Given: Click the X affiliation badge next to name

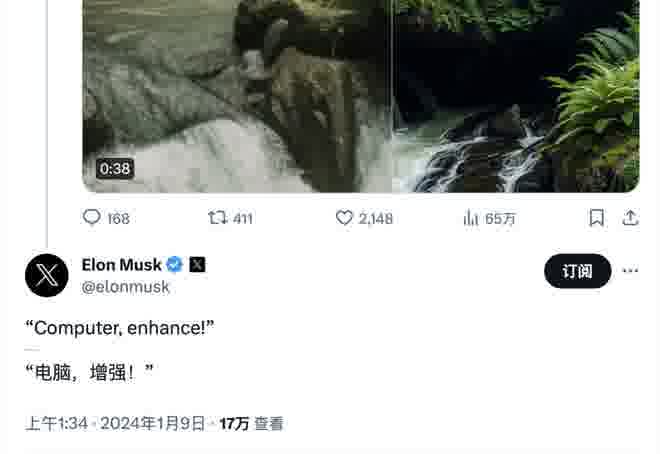Looking at the screenshot, I should pos(197,265).
